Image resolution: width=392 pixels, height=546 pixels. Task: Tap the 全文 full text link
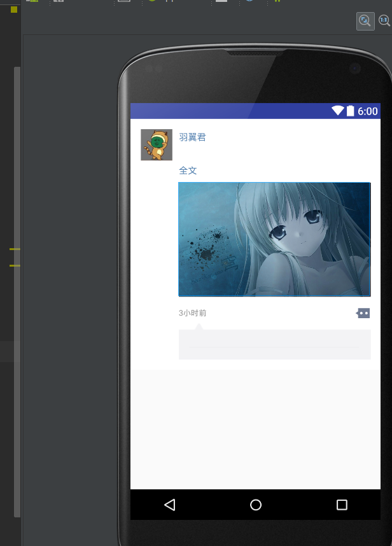(x=188, y=171)
